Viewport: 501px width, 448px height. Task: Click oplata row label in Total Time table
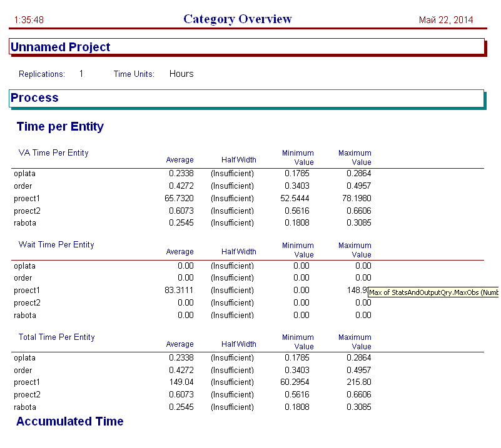coord(24,358)
